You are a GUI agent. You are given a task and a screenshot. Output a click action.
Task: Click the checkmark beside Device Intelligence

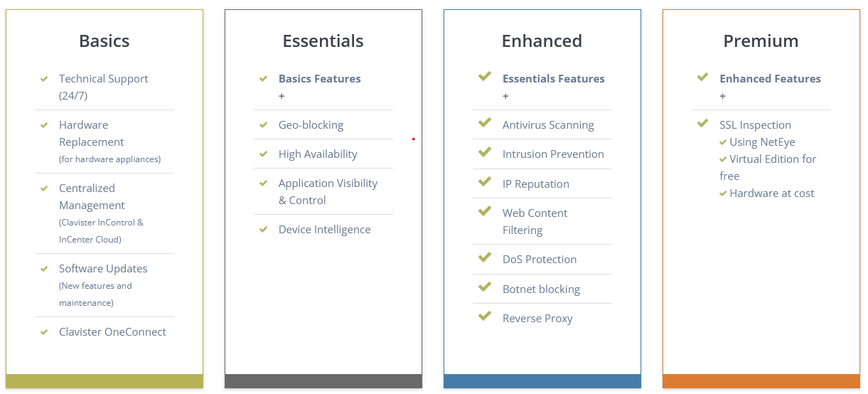click(x=264, y=230)
